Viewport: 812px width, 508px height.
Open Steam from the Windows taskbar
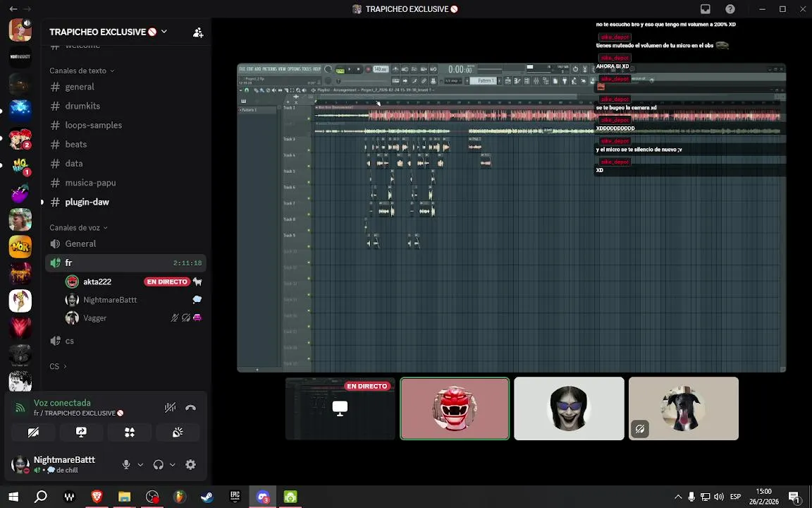[207, 497]
